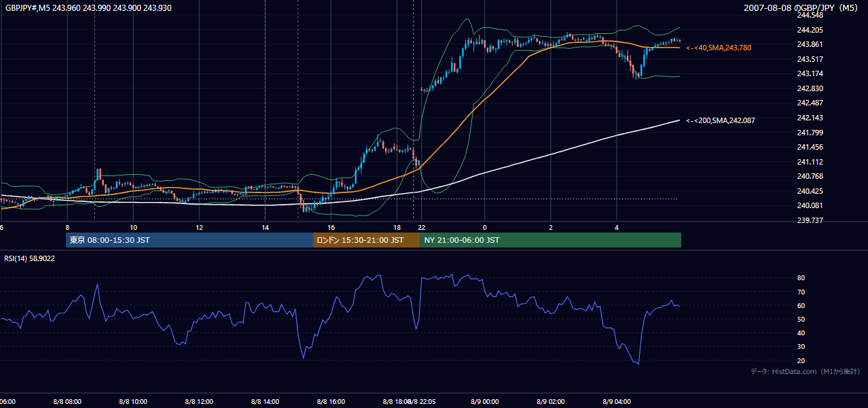Click the NY 21:00-06:00 JST session bar

[x=551, y=240]
